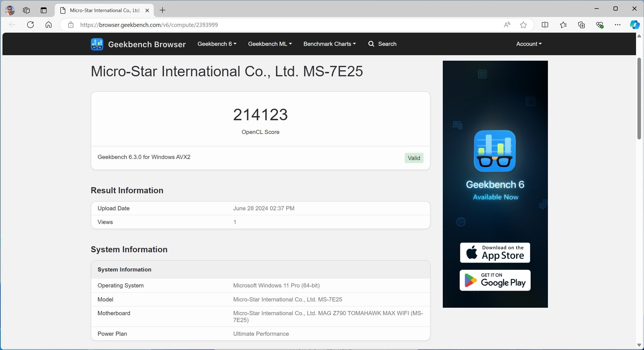Select the OpenCL score 214123
The image size is (644, 350).
pyautogui.click(x=260, y=114)
